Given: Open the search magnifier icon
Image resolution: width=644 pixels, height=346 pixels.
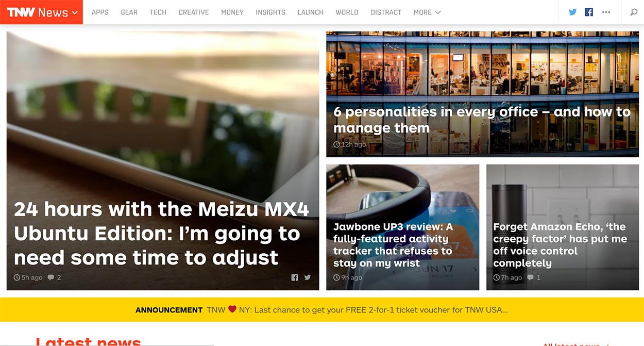Looking at the screenshot, I should coord(634,12).
